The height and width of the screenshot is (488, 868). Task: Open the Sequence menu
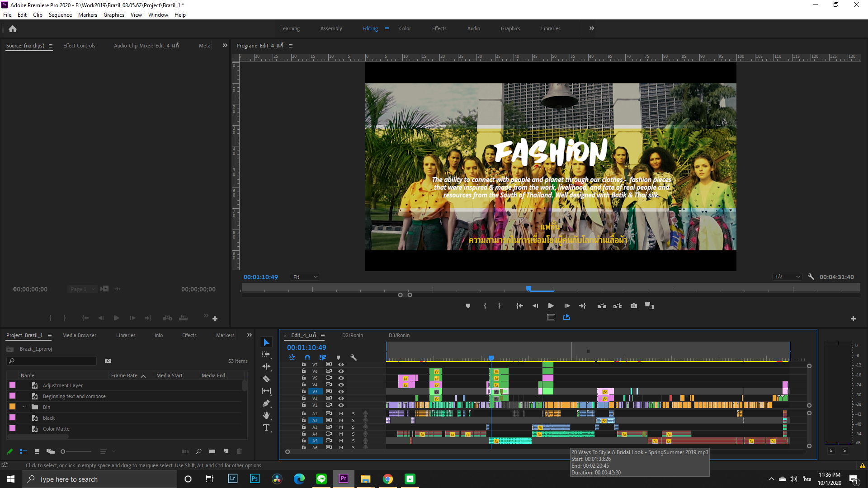point(60,15)
